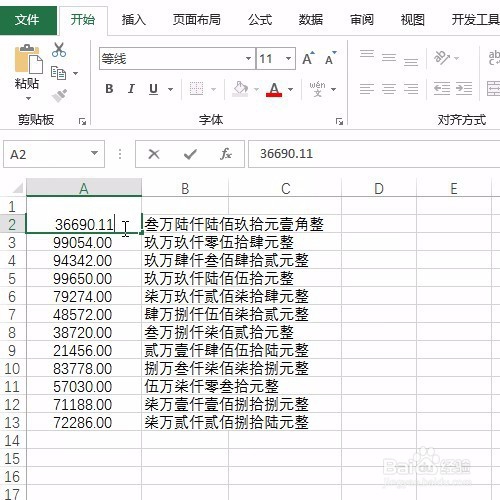Switch to the 页面布局 tab
Viewport: 500px width, 500px height.
(197, 20)
